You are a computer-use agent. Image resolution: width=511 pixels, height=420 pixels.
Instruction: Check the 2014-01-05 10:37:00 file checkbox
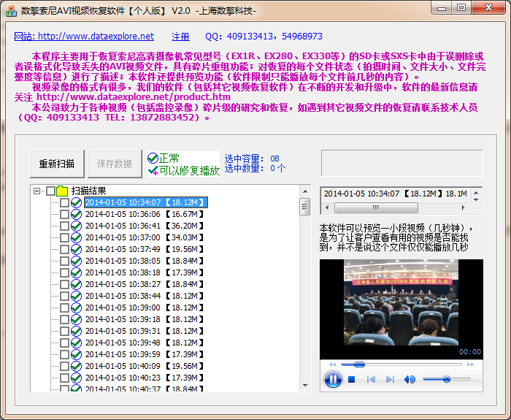tap(64, 237)
